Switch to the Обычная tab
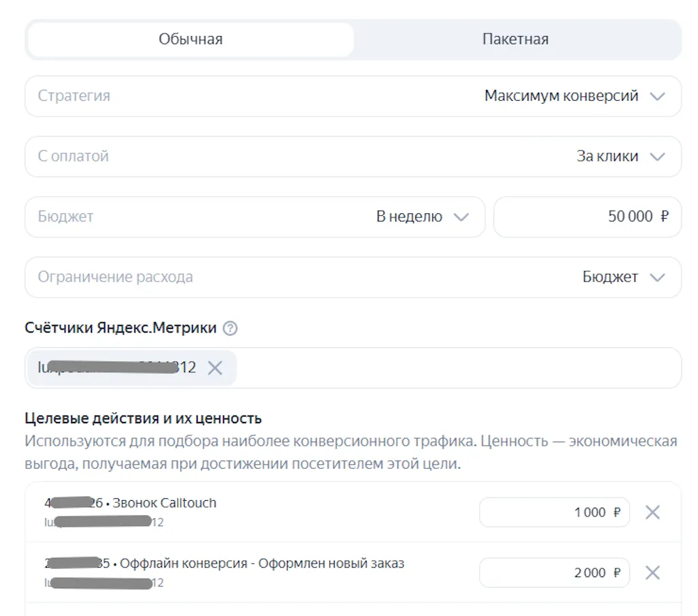 pyautogui.click(x=190, y=40)
